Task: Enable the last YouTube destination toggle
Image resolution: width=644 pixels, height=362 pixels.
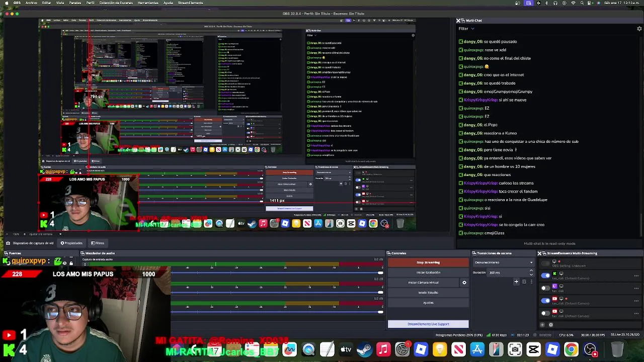Action: pyautogui.click(x=545, y=313)
